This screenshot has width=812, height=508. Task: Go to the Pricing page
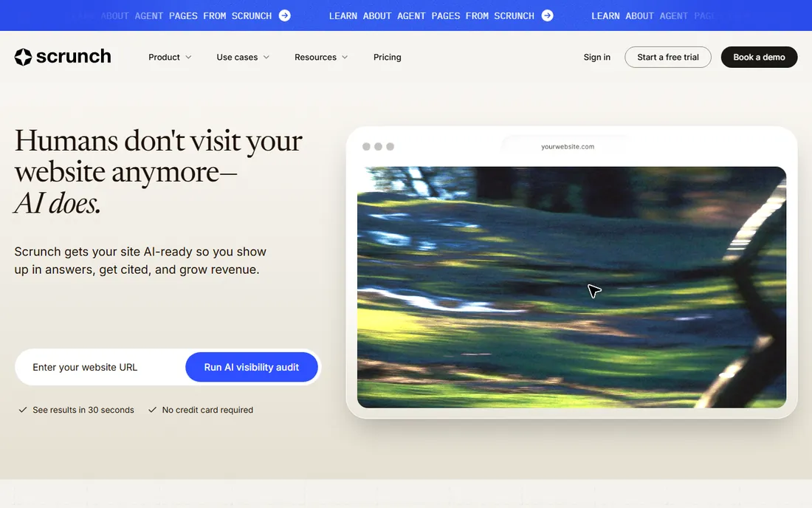click(388, 57)
